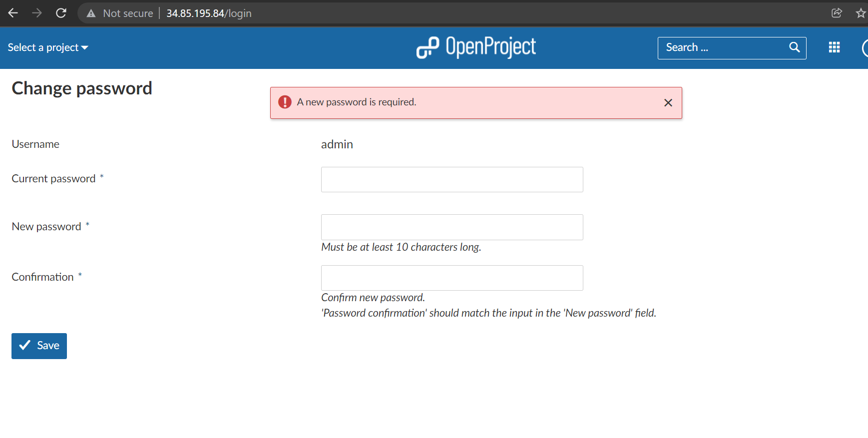Focus the New password field

(x=451, y=227)
